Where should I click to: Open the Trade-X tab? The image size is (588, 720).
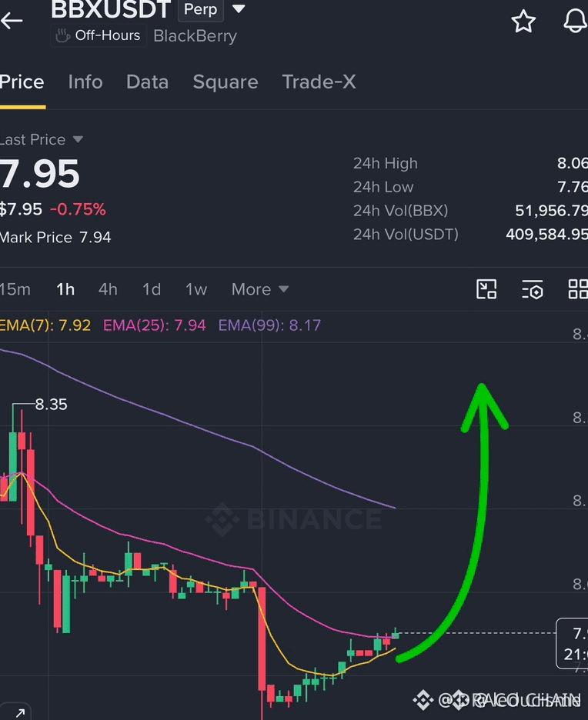pos(319,82)
